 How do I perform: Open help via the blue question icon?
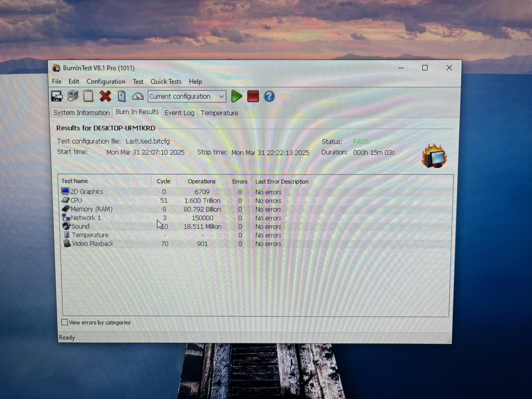coord(269,96)
